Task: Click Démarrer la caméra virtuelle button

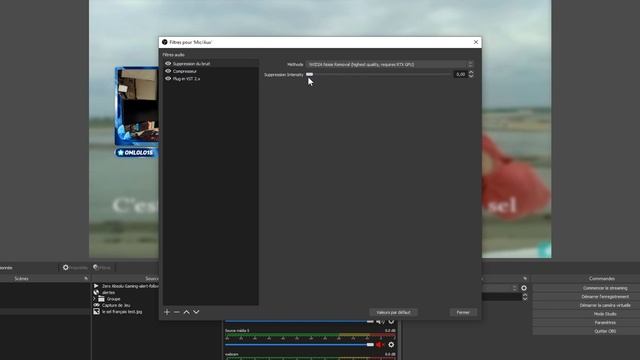Action: coord(605,305)
